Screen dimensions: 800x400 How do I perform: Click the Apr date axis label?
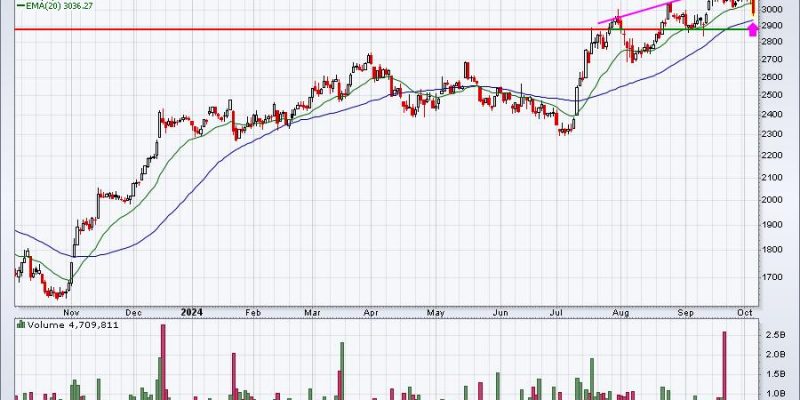[x=371, y=312]
